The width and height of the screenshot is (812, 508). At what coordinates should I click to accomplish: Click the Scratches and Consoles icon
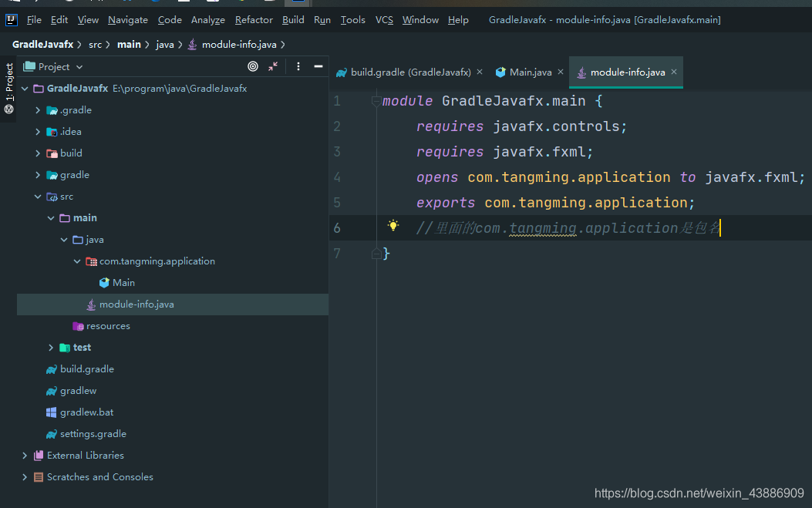(39, 477)
